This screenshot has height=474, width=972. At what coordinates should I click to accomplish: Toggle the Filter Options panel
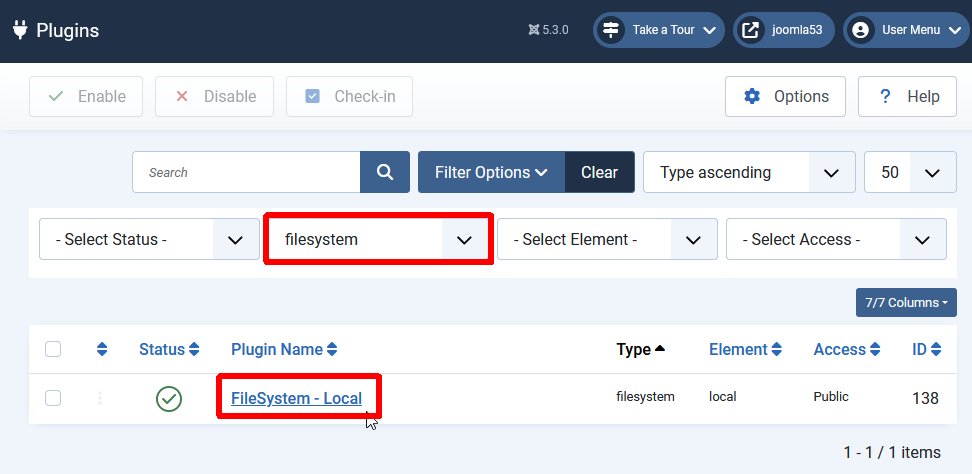point(492,172)
